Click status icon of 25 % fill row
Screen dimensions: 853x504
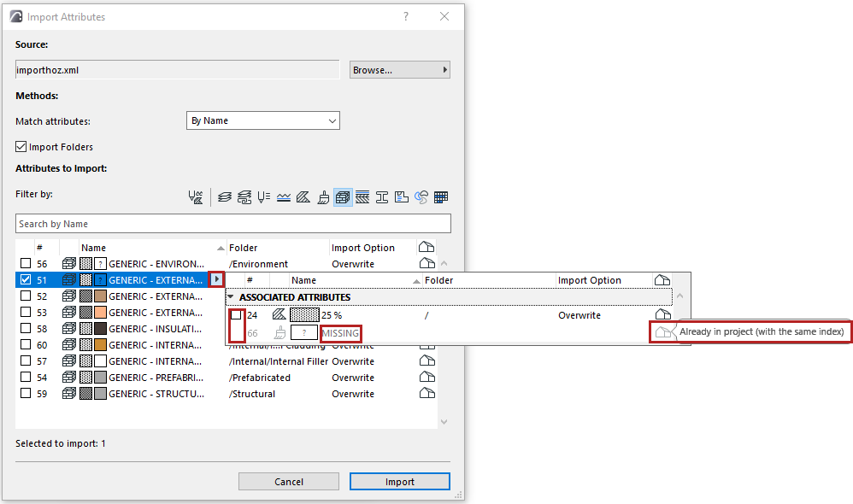(x=662, y=315)
